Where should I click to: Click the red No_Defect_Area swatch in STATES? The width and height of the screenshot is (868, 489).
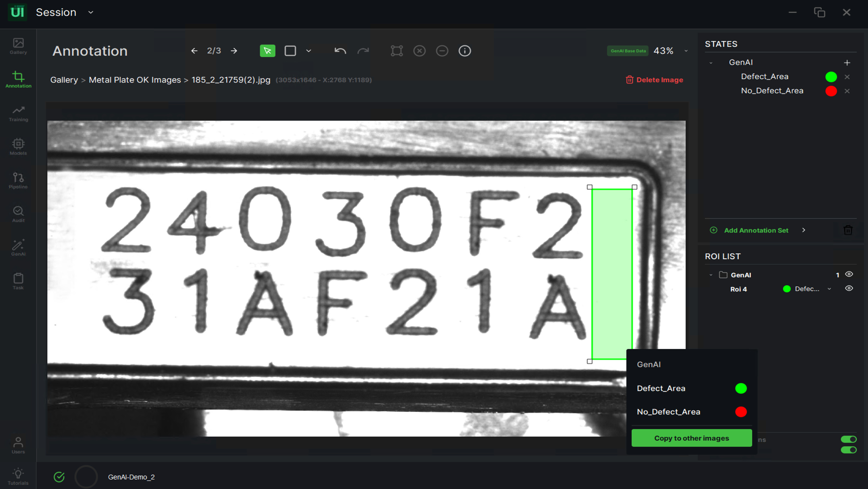coord(831,91)
